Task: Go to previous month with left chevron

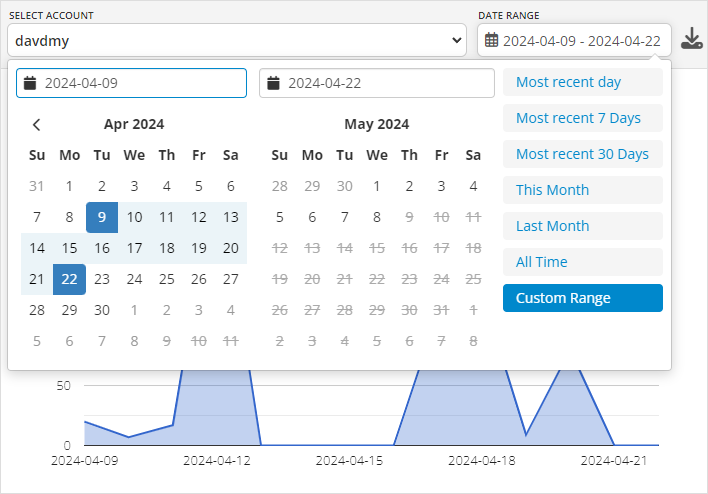Action: point(37,125)
